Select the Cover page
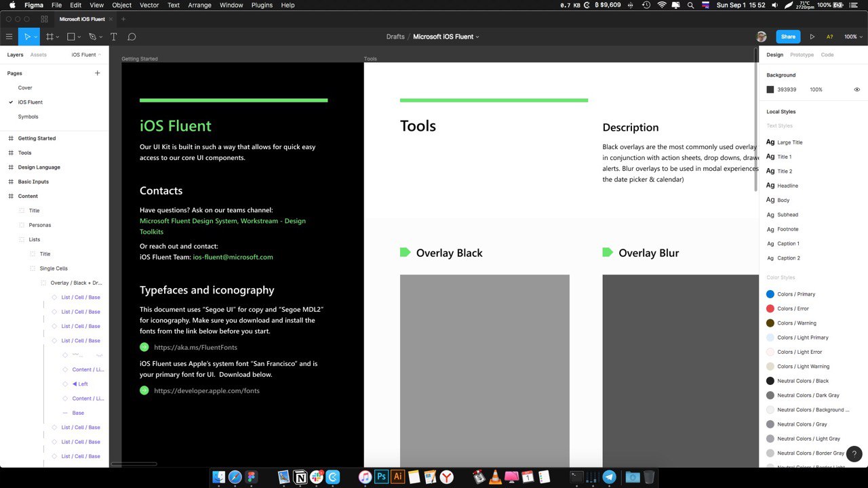The width and height of the screenshot is (868, 488). (x=25, y=87)
